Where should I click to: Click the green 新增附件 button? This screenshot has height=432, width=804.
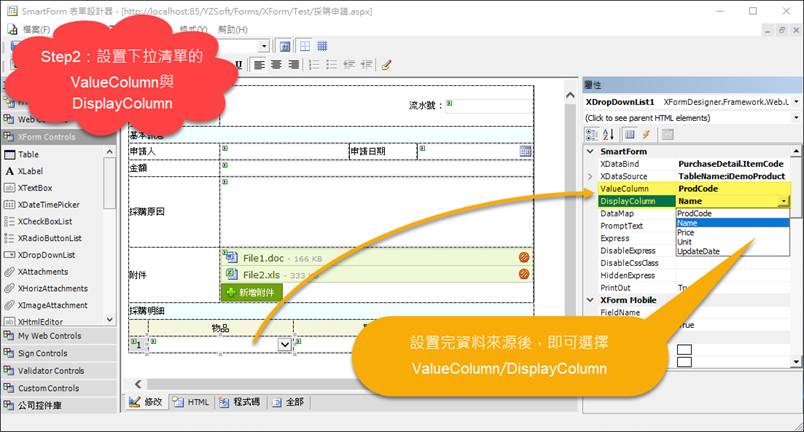(x=253, y=292)
